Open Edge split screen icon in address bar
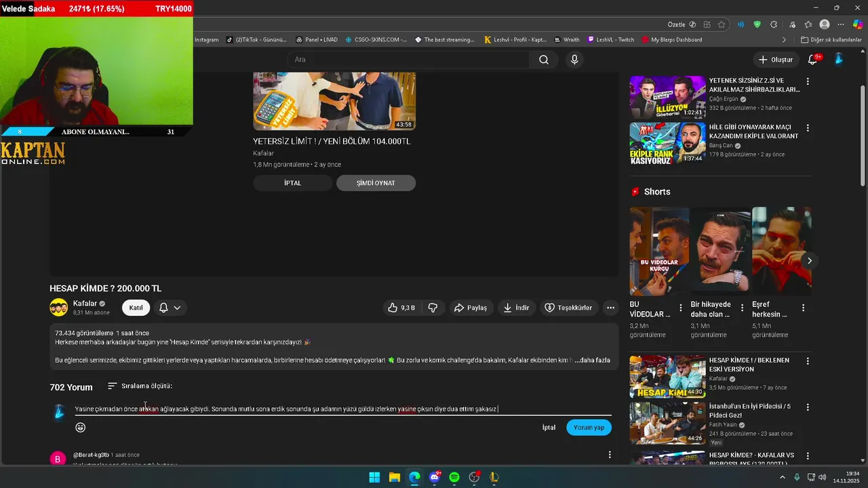The image size is (868, 488). pyautogui.click(x=707, y=24)
